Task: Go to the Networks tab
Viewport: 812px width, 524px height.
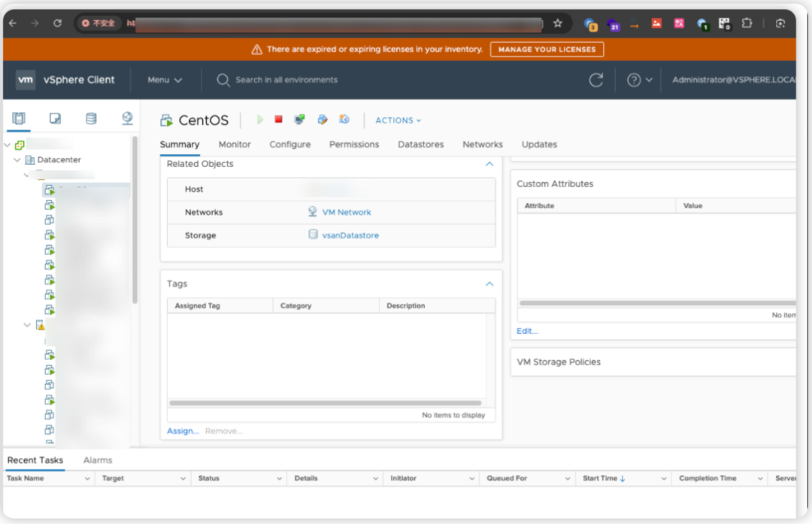Action: click(483, 144)
